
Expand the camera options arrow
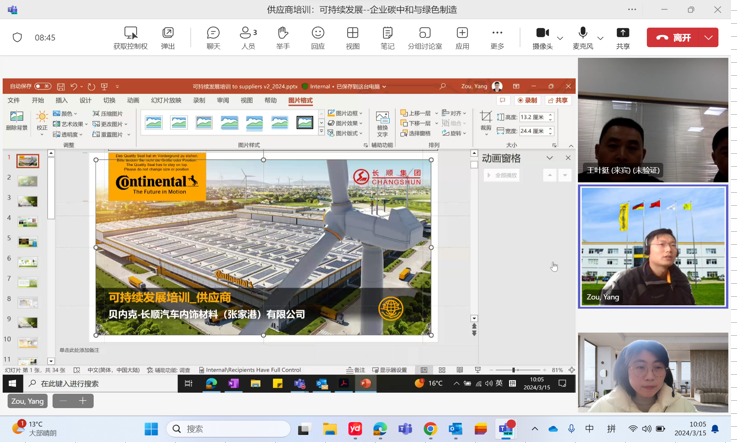[560, 38]
